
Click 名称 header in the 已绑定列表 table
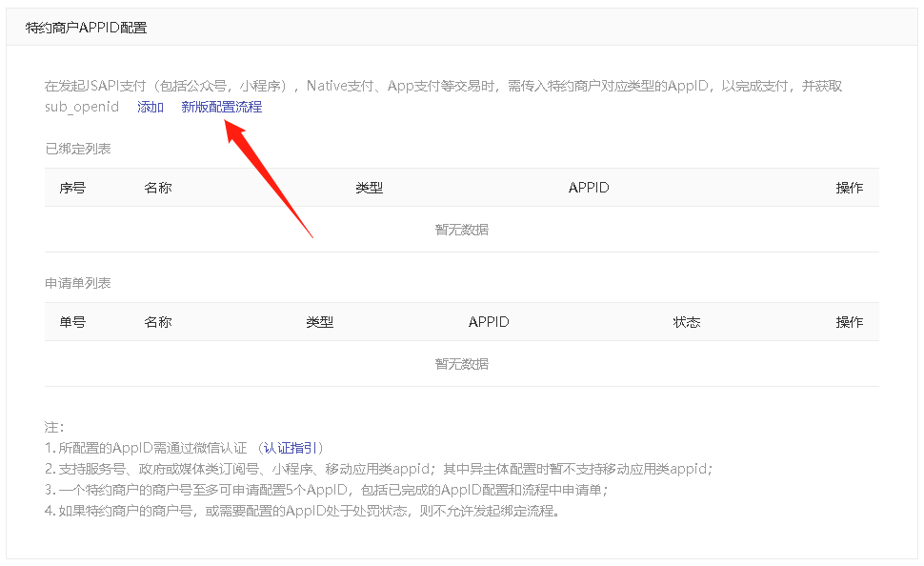(x=158, y=188)
